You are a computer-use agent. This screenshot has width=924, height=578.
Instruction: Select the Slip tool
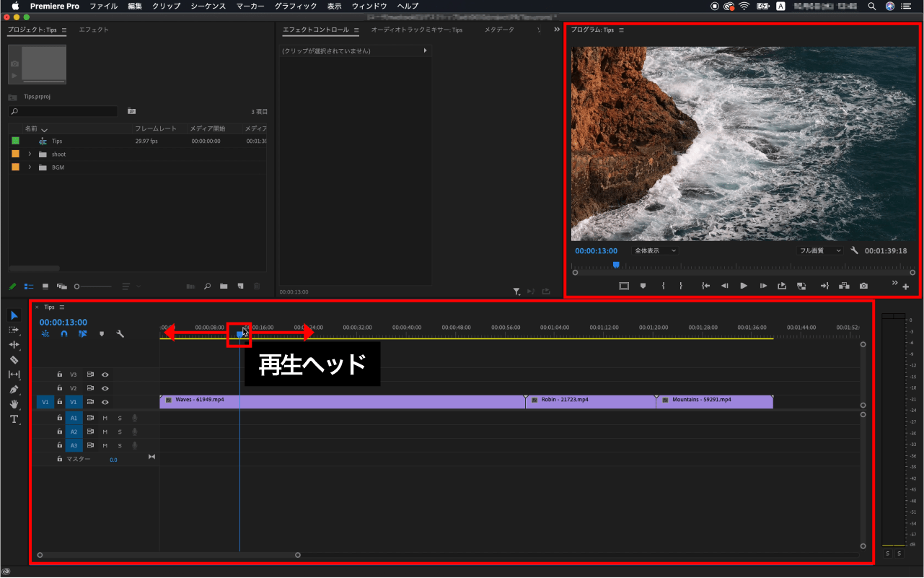click(14, 375)
